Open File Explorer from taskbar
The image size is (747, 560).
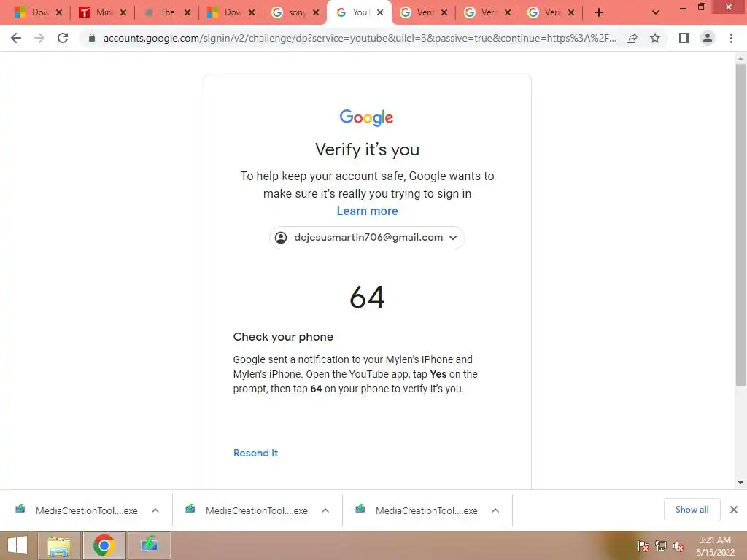coord(58,545)
